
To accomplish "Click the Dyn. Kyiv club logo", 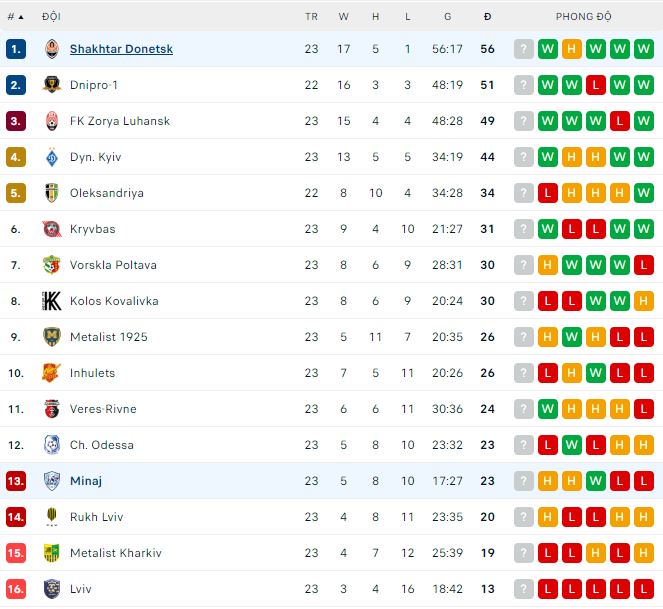I will pos(52,157).
